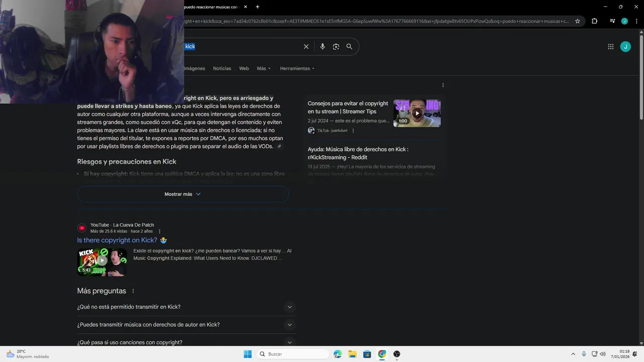Image resolution: width=644 pixels, height=362 pixels.
Task: Open the Google apps grid
Action: (x=611, y=47)
